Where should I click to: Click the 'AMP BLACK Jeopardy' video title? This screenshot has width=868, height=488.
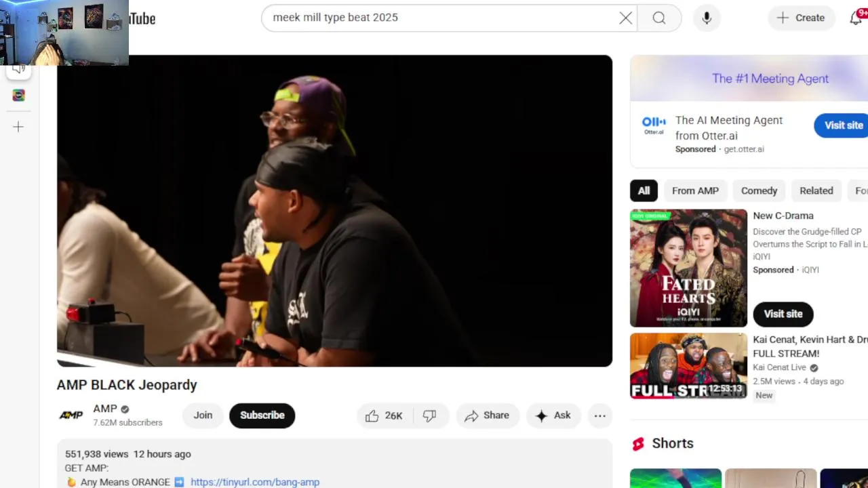click(x=127, y=385)
